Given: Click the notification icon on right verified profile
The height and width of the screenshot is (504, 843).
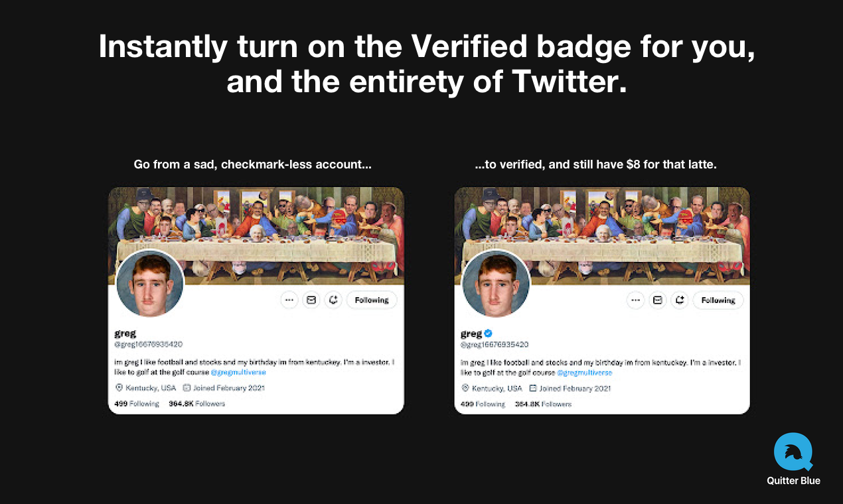Looking at the screenshot, I should [679, 300].
